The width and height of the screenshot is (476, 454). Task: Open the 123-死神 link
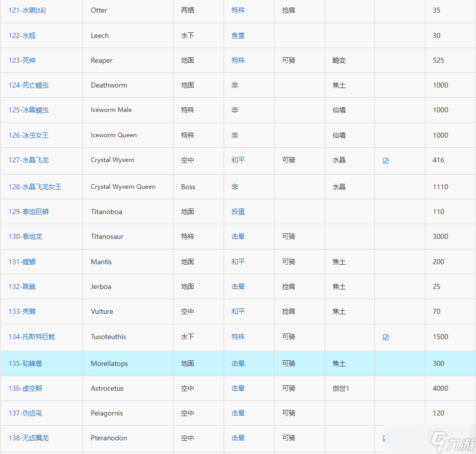[x=22, y=60]
